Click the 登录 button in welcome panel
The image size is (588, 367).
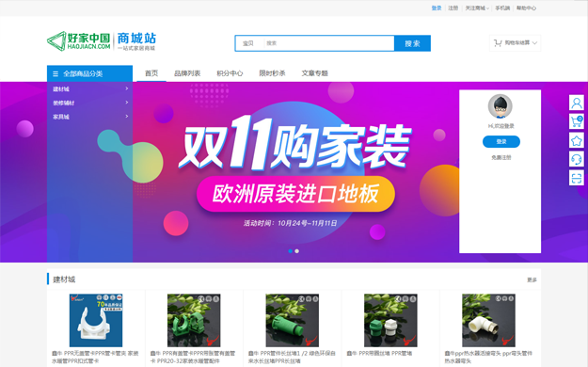(x=501, y=141)
